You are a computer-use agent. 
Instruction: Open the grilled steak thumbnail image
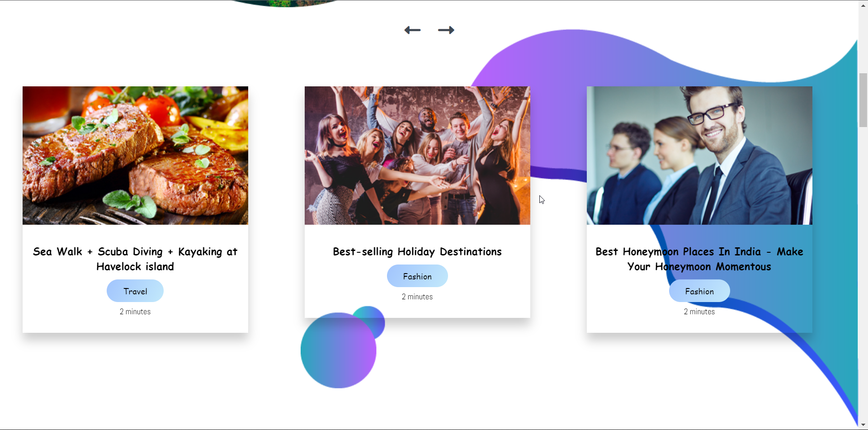point(135,156)
